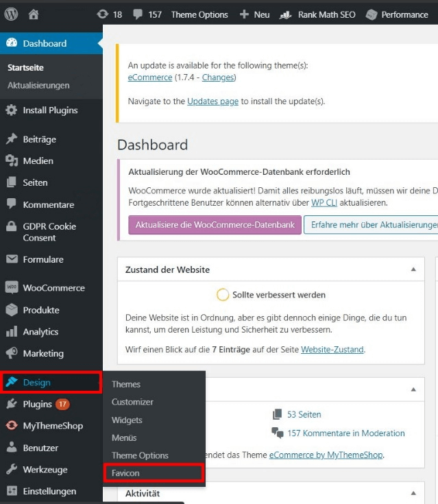
Task: Select Customizer in the Design submenu
Action: pyautogui.click(x=132, y=402)
